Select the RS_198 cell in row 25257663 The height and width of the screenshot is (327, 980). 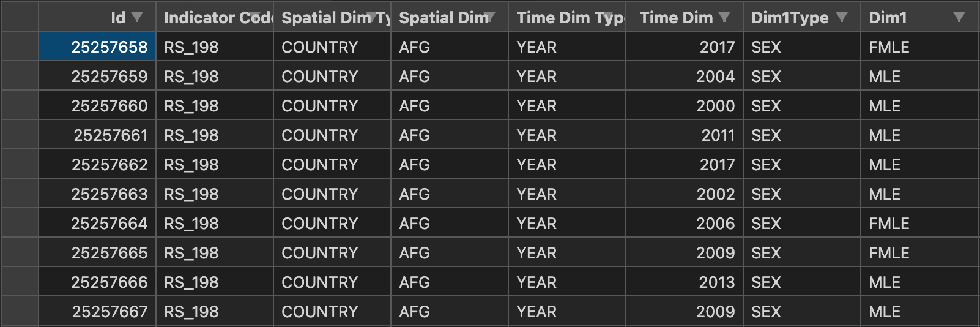point(215,194)
